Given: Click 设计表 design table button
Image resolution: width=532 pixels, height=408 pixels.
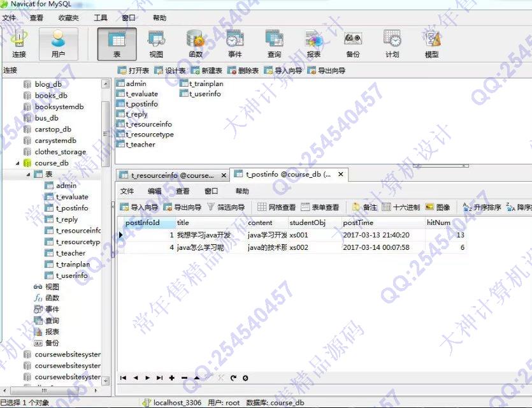Looking at the screenshot, I should [x=170, y=71].
